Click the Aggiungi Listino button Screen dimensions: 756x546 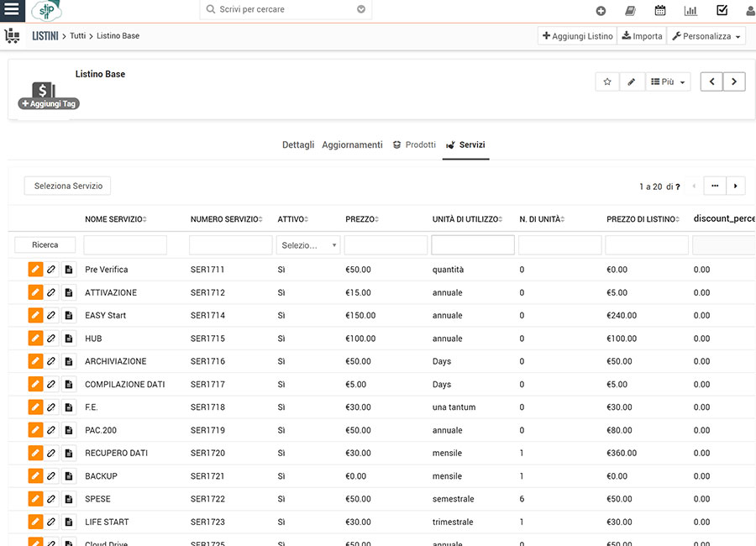576,35
